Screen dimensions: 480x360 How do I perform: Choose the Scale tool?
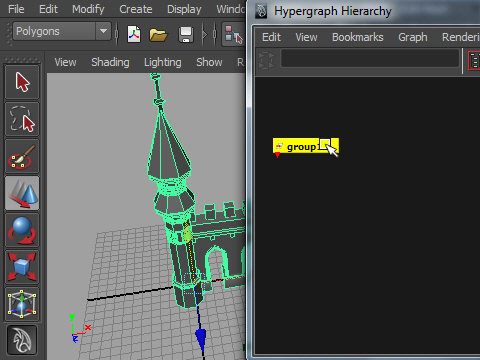pos(22,267)
